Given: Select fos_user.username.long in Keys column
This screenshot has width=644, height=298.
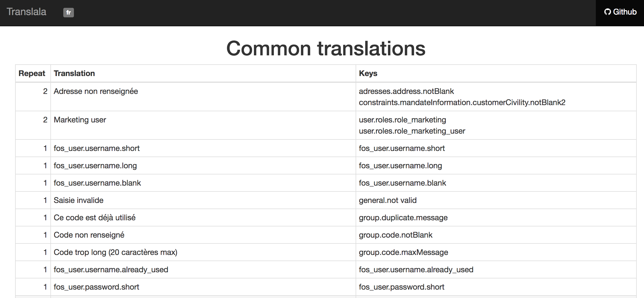Looking at the screenshot, I should pos(400,166).
